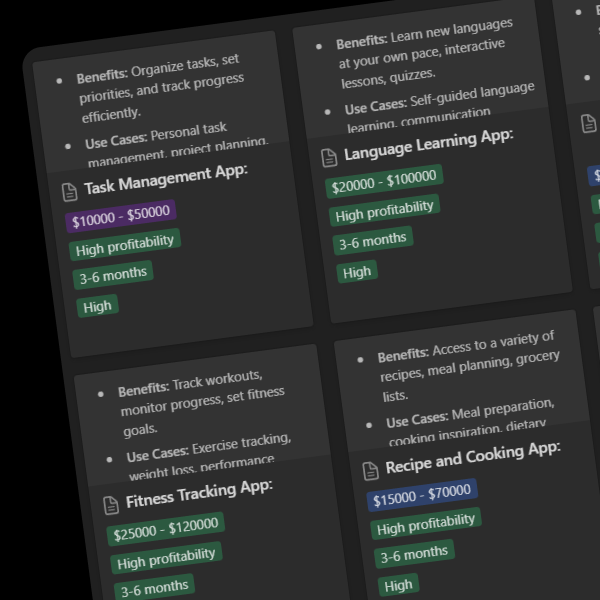The height and width of the screenshot is (600, 600).
Task: Click the green $20000 - $100000 tag
Action: 384,181
